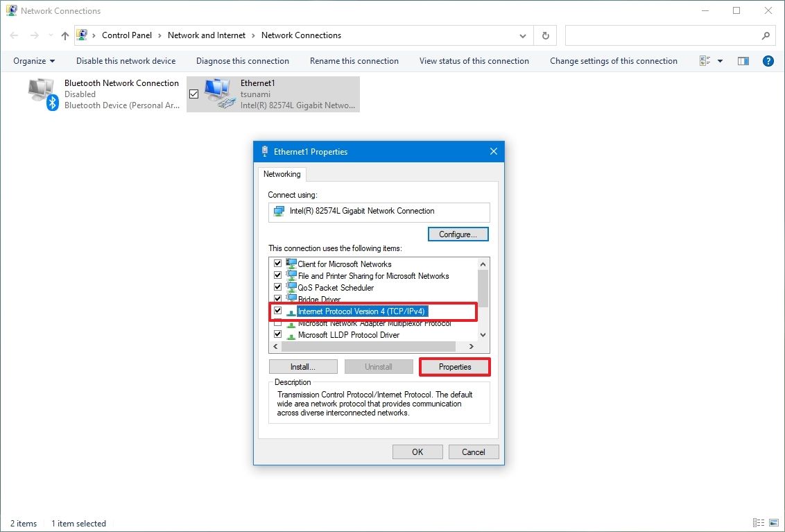Screen dimensions: 785x532
Task: Switch to large icons view in status bar
Action: pos(773,523)
